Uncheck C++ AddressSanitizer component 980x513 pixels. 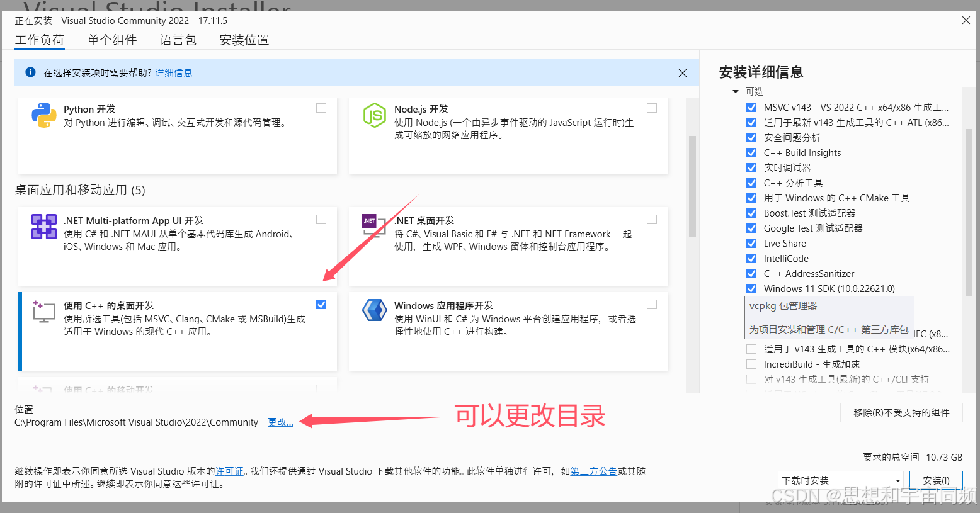coord(751,273)
